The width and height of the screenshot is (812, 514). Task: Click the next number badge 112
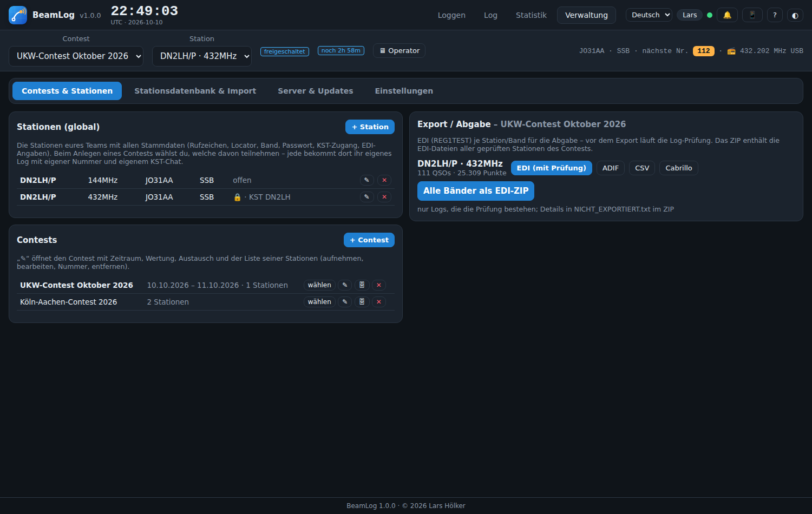click(704, 51)
